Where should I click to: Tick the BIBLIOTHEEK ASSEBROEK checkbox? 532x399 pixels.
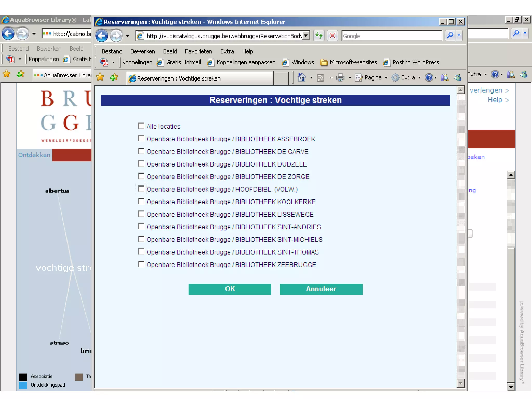141,138
